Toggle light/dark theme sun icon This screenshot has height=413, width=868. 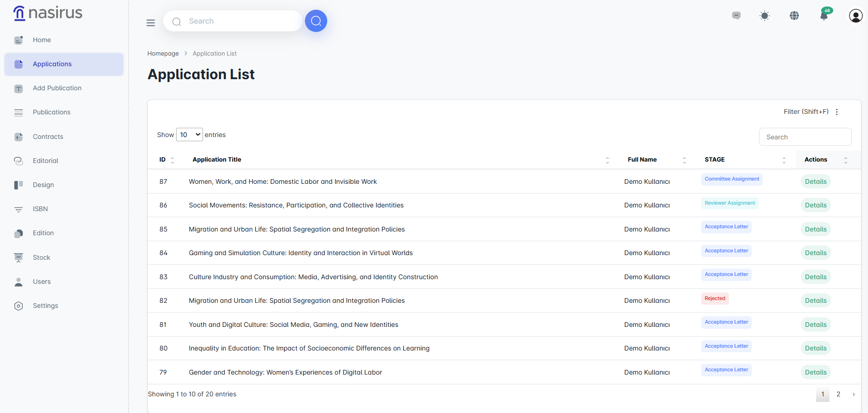point(765,16)
